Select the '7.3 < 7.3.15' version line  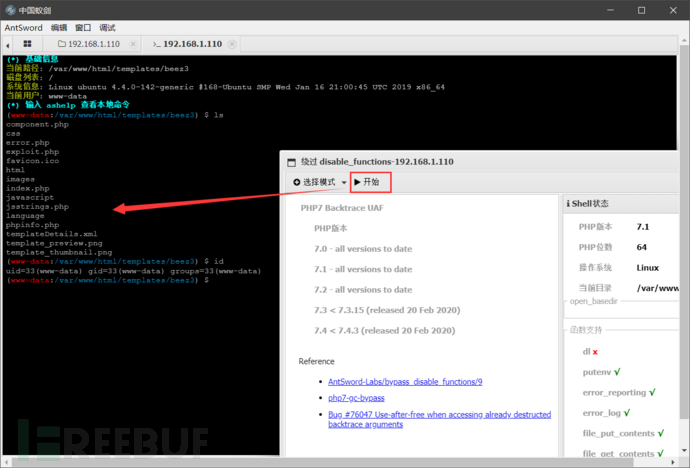[387, 310]
